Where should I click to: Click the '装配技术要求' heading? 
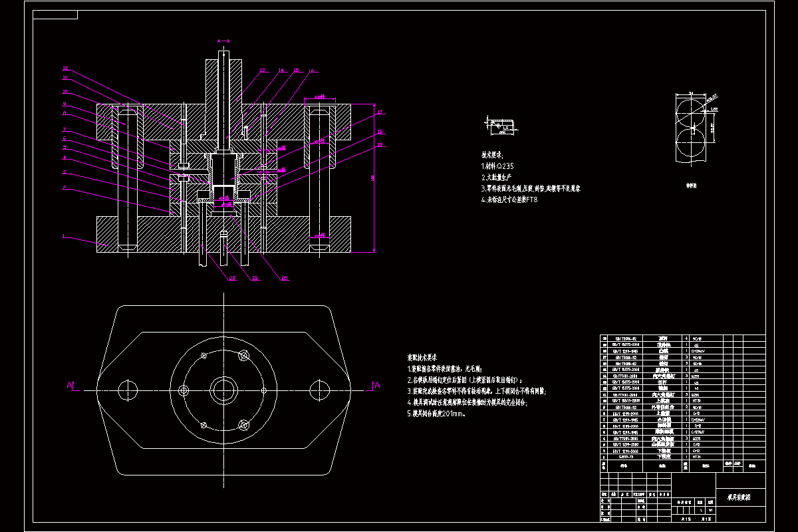pos(422,358)
